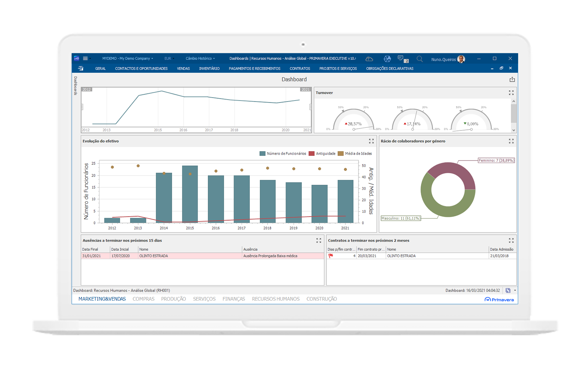Open the Câmbio Histórico dropdown
This screenshot has width=588, height=367.
(200, 58)
